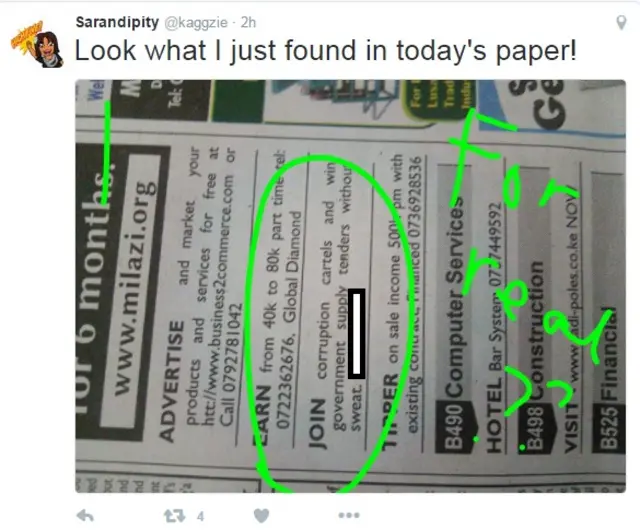640x530 pixels.
Task: View the retweet count of 4
Action: [200, 517]
